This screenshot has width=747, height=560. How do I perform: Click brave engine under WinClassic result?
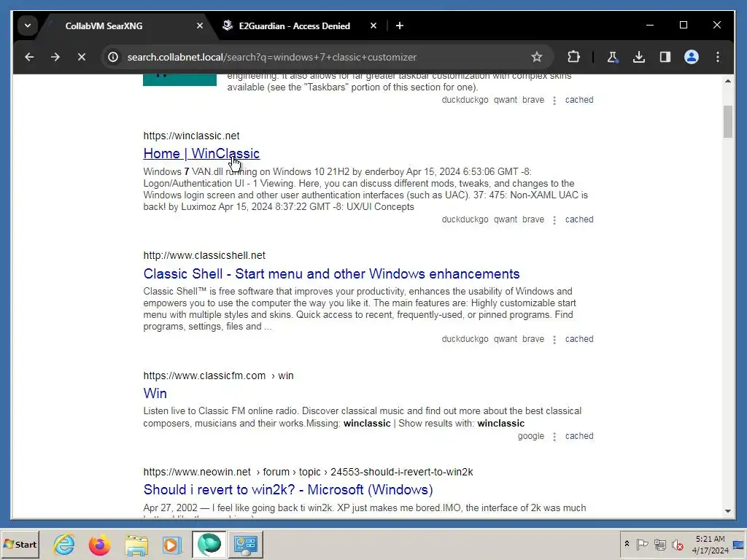[533, 219]
